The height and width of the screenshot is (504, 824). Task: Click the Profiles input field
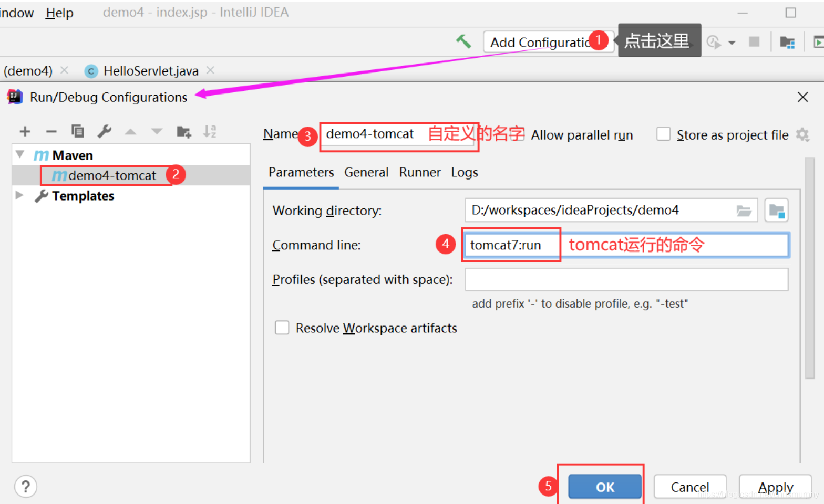[626, 279]
